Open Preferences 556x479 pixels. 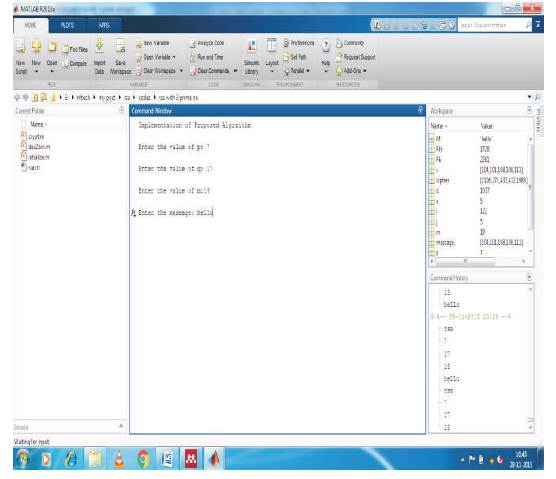pyautogui.click(x=299, y=43)
